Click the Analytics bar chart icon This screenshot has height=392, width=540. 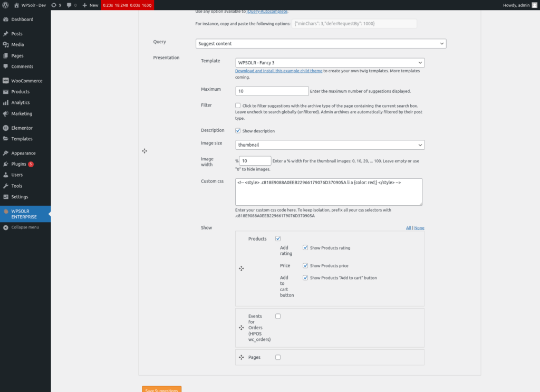(5, 103)
